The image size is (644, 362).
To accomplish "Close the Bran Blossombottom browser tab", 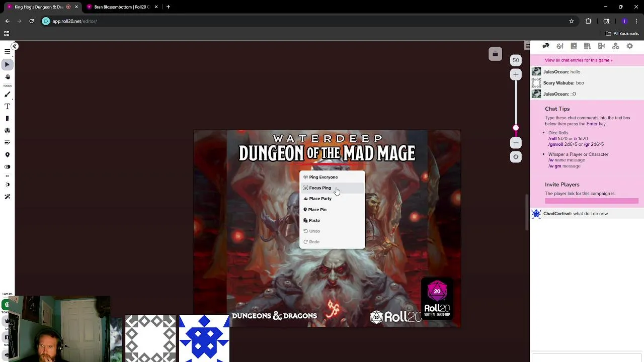I will [x=156, y=7].
